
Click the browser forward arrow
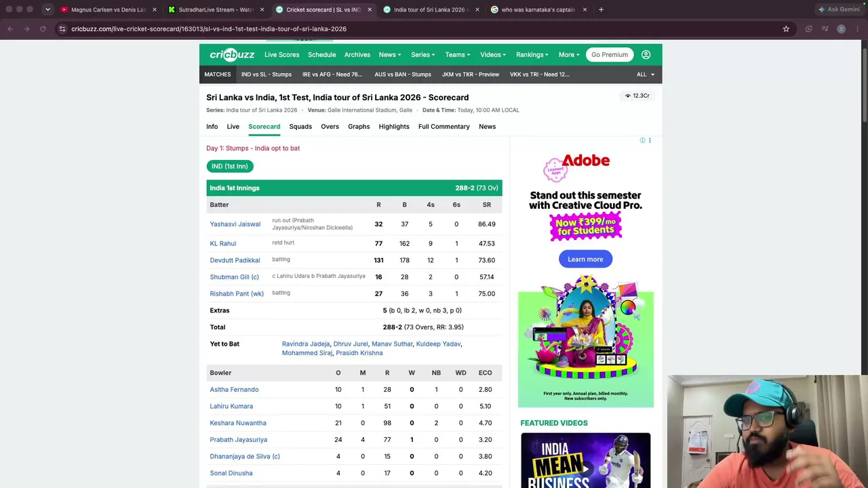(26, 29)
